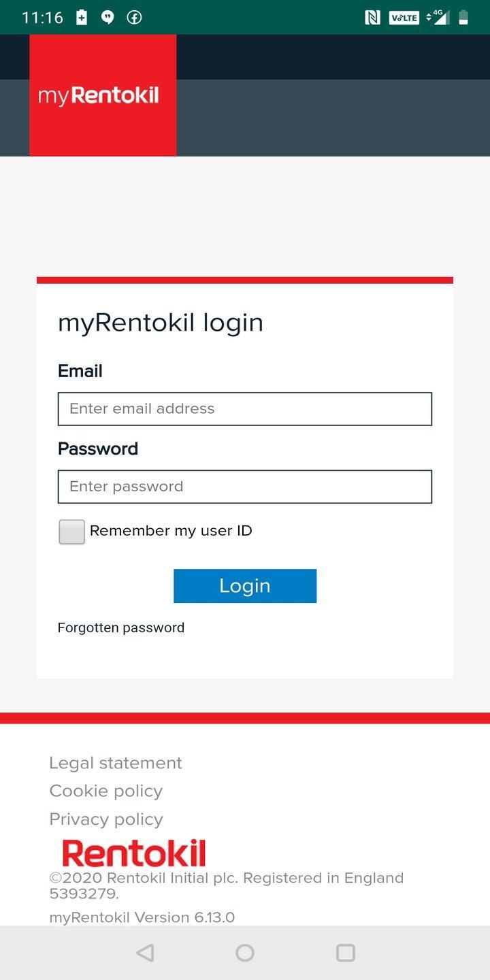Focus the Enter email address field
490x980 pixels.
point(245,409)
